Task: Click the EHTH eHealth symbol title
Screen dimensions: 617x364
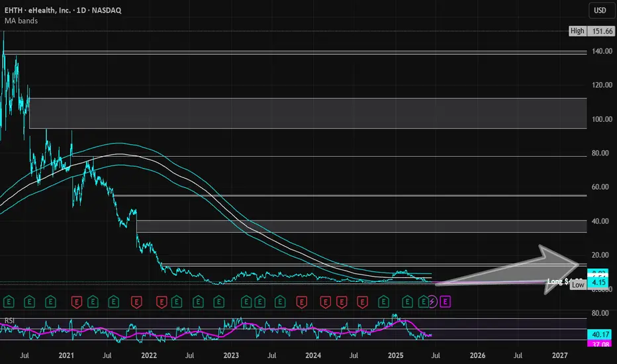Action: pyautogui.click(x=63, y=10)
